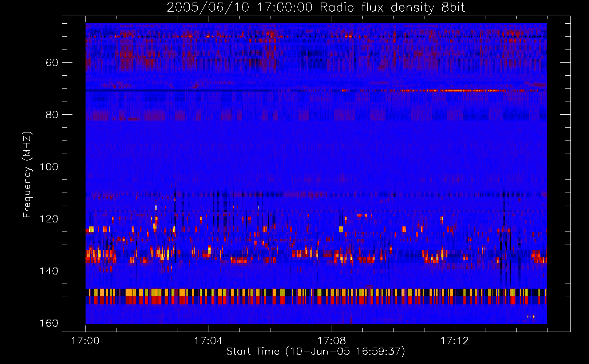This screenshot has width=589, height=364.
Task: Click the 17:12 time tick label
Action: [455, 341]
